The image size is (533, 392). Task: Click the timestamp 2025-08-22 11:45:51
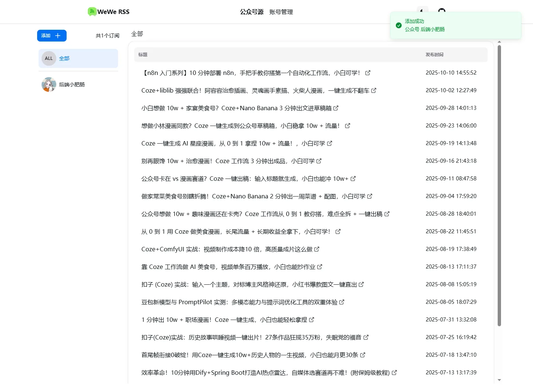[x=451, y=231]
